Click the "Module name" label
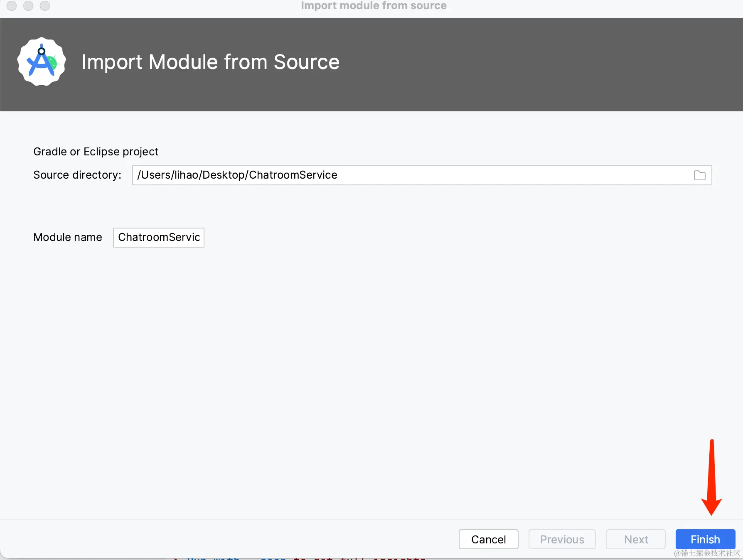The image size is (743, 560). (x=68, y=237)
